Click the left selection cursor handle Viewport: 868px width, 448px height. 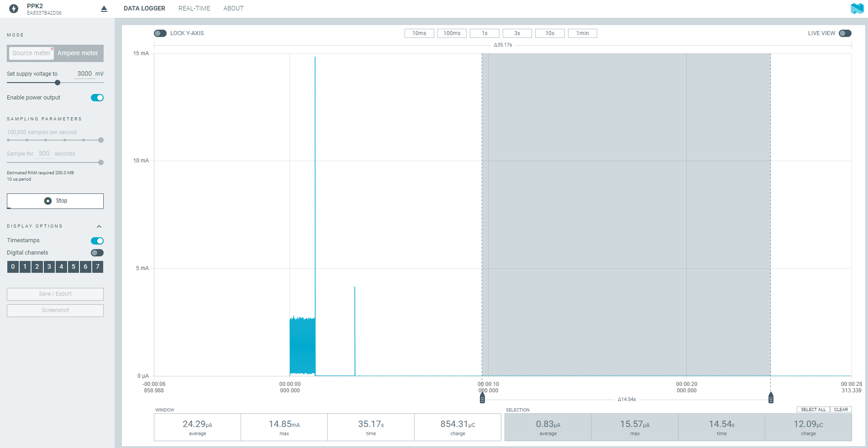pyautogui.click(x=482, y=398)
